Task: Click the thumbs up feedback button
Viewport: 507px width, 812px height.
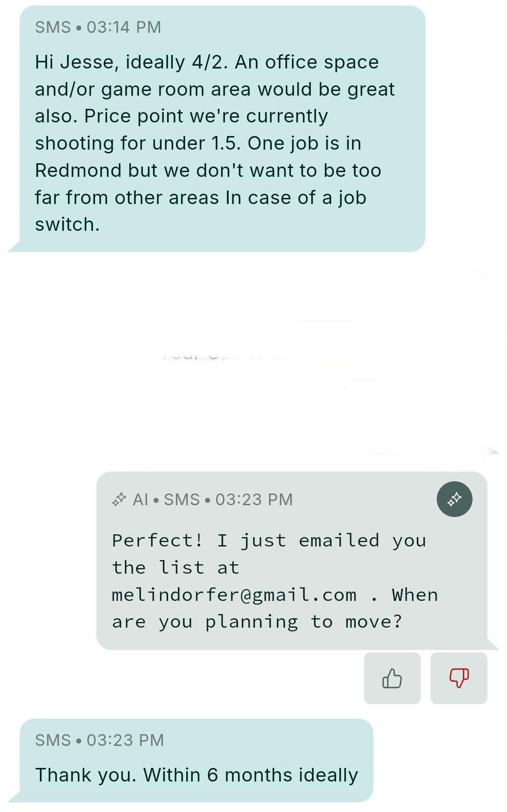Action: (x=392, y=678)
